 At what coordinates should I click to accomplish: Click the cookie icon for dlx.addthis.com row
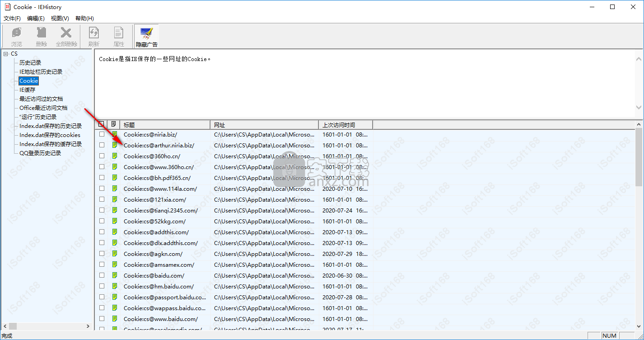(115, 243)
